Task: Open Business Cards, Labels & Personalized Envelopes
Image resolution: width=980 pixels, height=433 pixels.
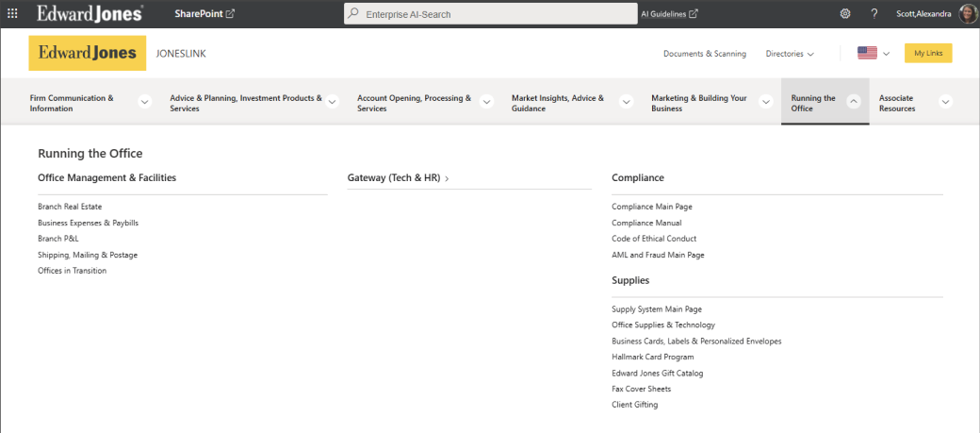Action: pyautogui.click(x=696, y=341)
